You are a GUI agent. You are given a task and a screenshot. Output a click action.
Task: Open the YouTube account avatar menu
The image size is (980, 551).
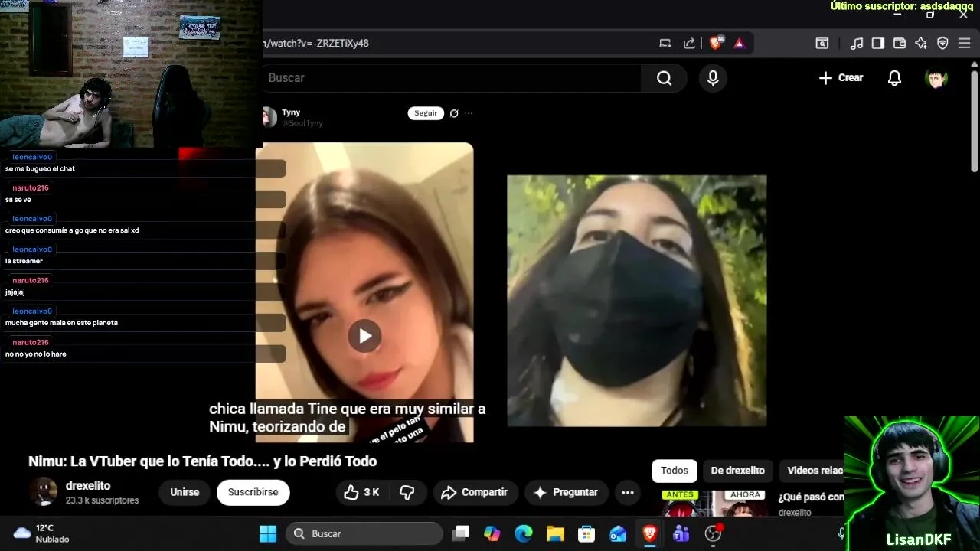936,78
